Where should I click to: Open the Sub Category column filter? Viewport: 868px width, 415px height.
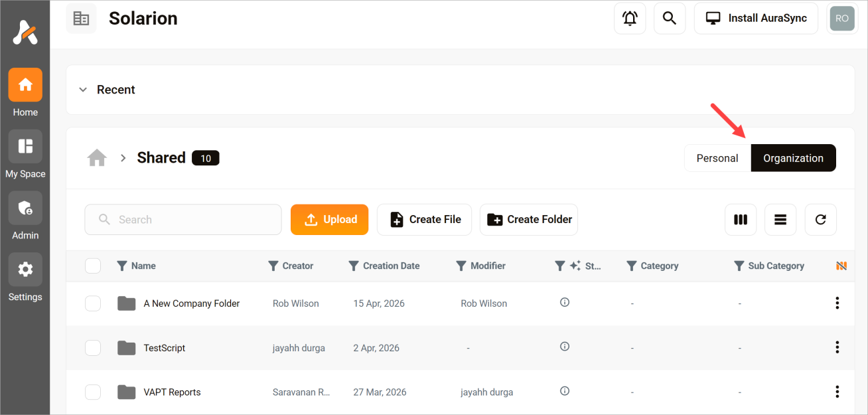[x=739, y=266]
